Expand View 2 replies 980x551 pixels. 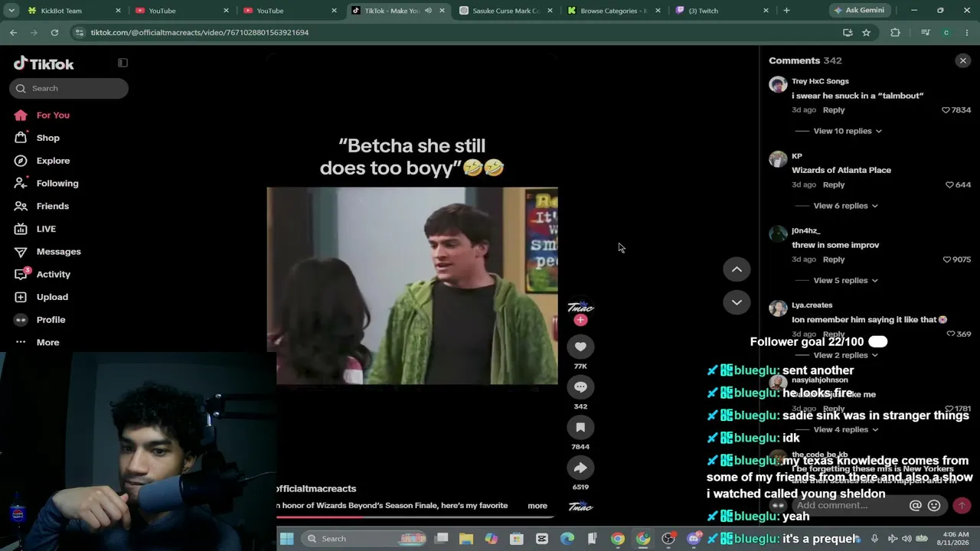[845, 355]
